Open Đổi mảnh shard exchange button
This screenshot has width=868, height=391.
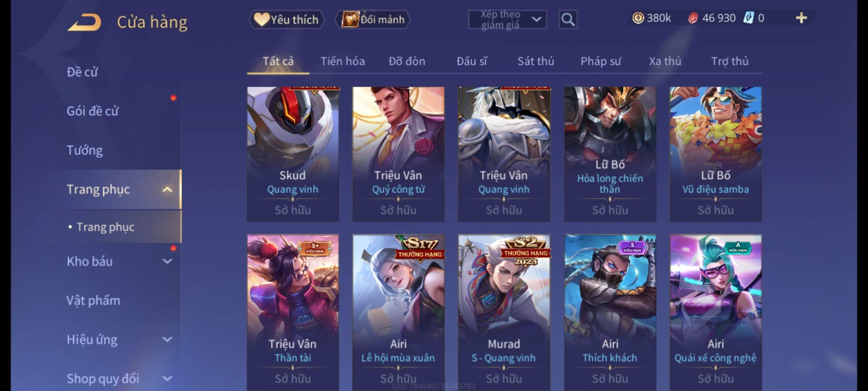[373, 20]
